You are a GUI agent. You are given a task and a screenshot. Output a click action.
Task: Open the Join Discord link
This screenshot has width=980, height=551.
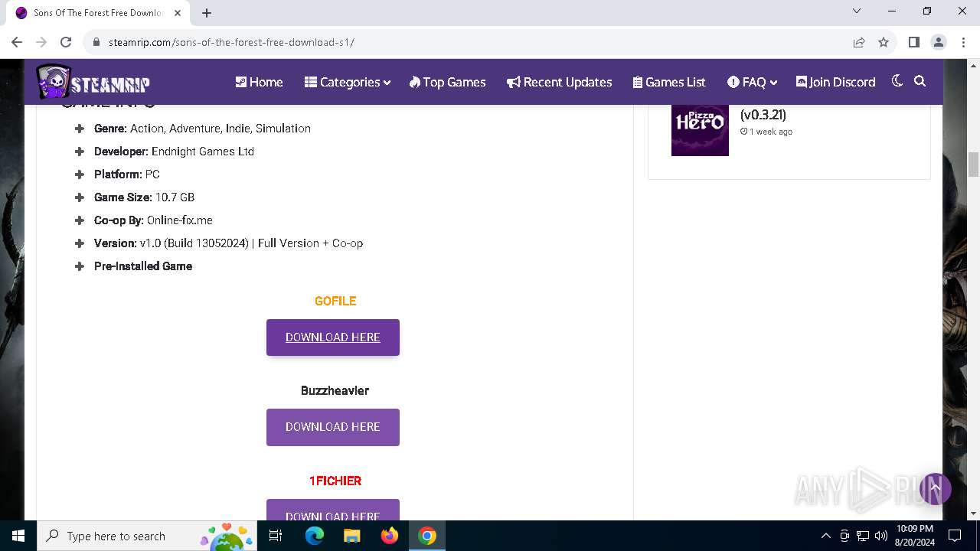[835, 82]
